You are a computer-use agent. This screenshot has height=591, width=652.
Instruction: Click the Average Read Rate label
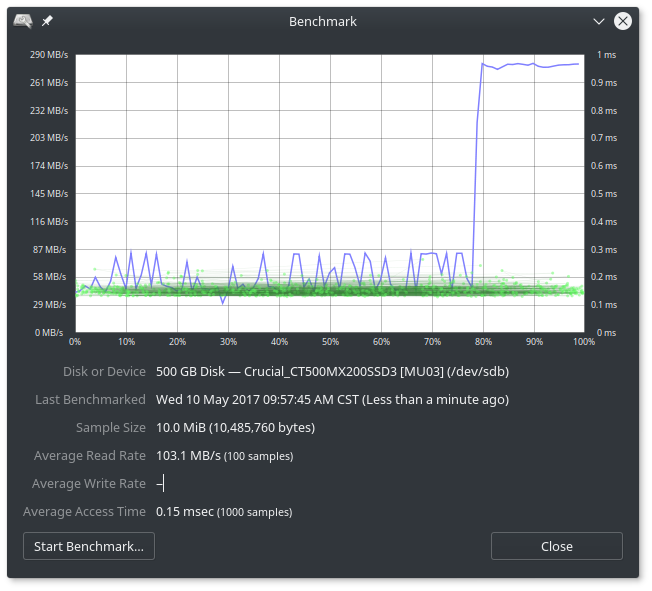point(90,455)
